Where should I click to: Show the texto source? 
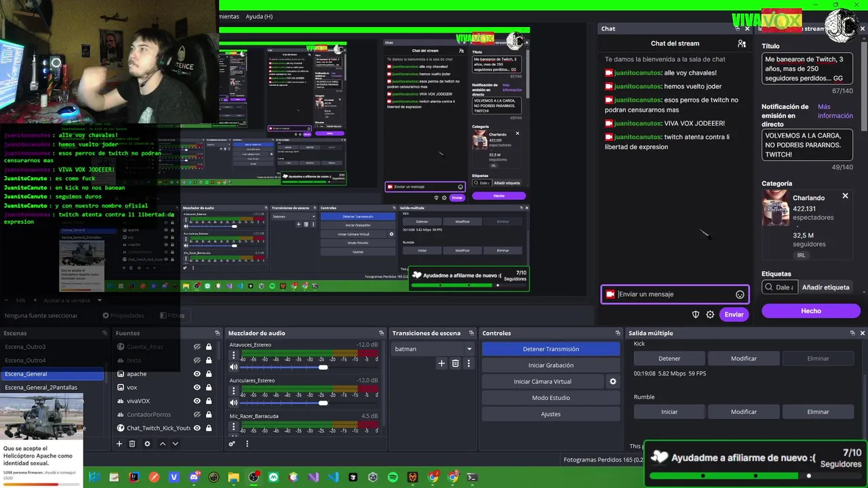(x=197, y=361)
